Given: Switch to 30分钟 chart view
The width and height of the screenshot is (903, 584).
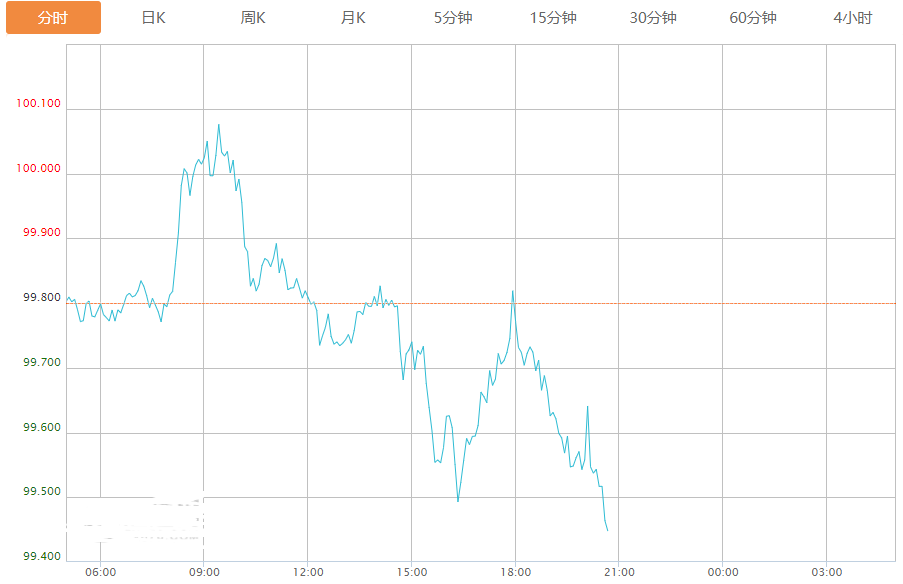Looking at the screenshot, I should pos(652,18).
